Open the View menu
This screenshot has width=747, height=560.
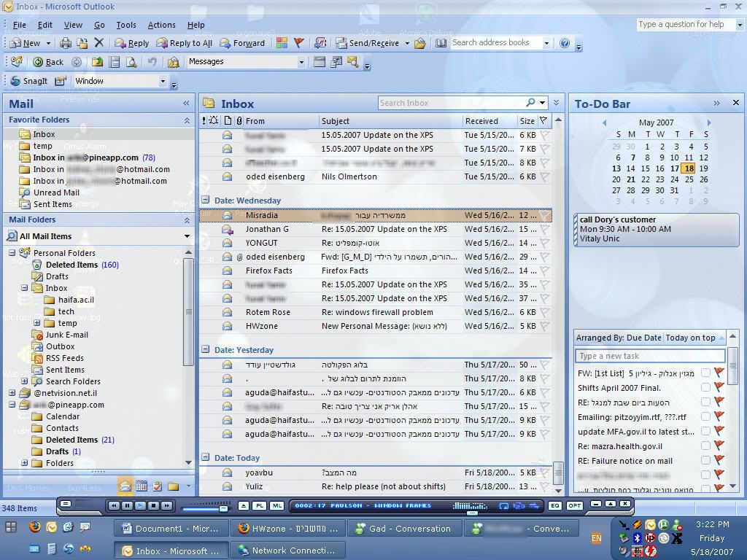[x=73, y=25]
